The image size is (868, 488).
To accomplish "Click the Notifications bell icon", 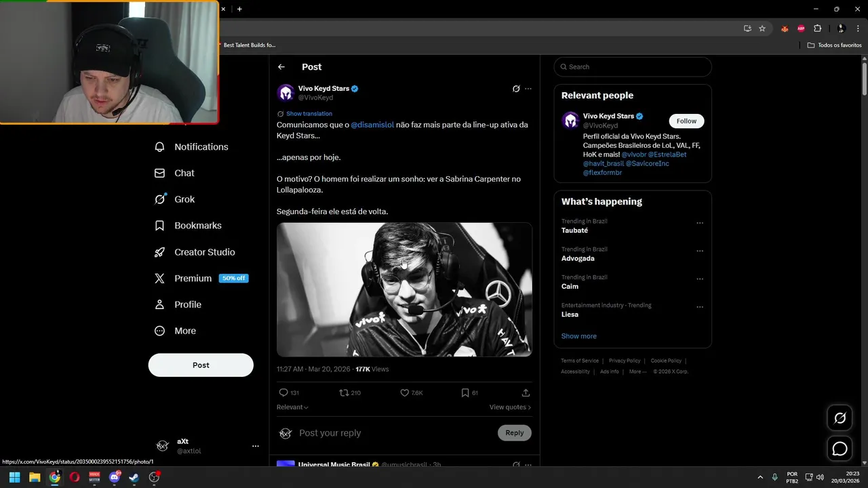I will [160, 147].
